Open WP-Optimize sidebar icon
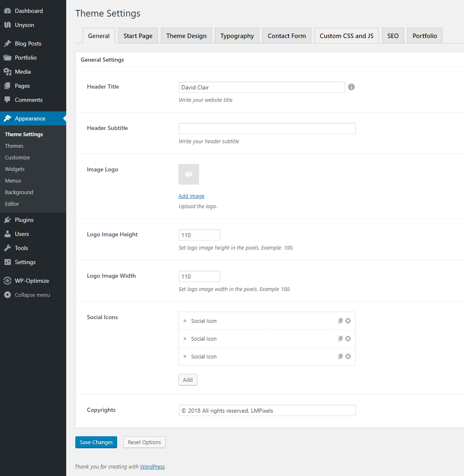The width and height of the screenshot is (464, 476). click(x=7, y=280)
